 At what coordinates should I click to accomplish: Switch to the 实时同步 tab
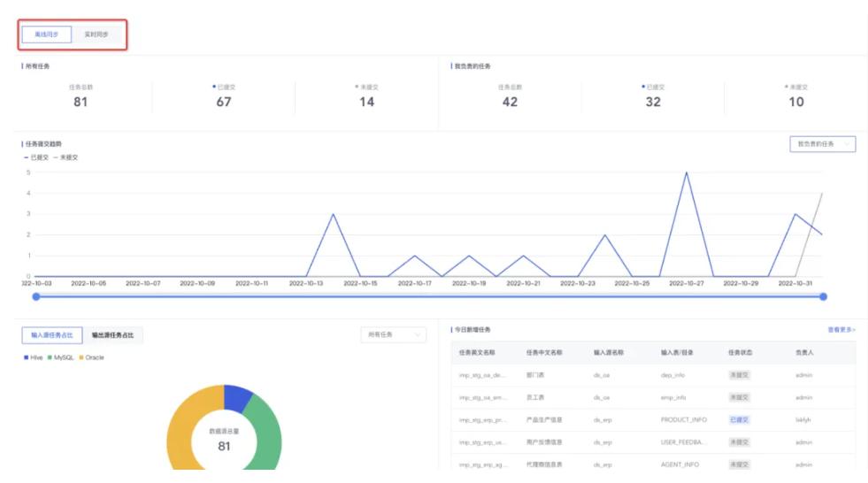coord(96,34)
